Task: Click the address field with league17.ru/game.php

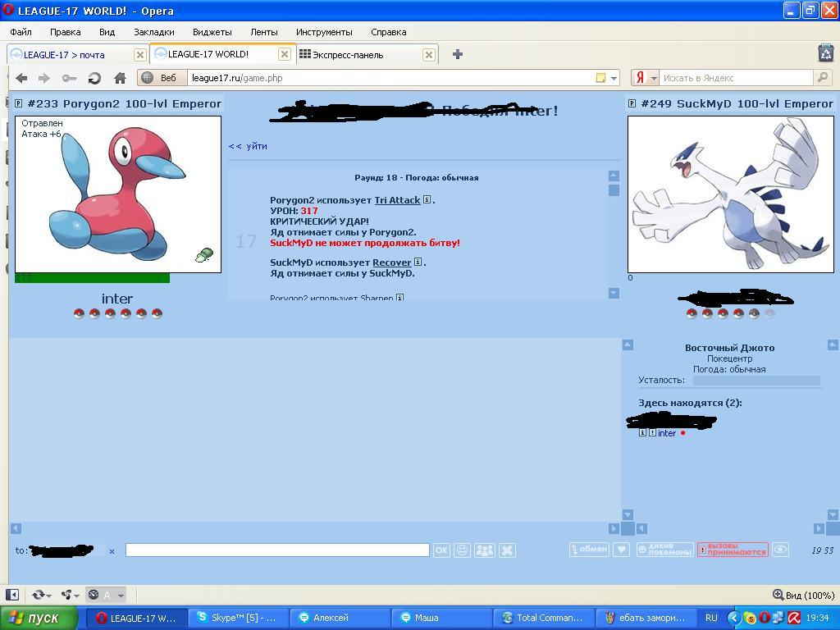Action: (x=391, y=78)
